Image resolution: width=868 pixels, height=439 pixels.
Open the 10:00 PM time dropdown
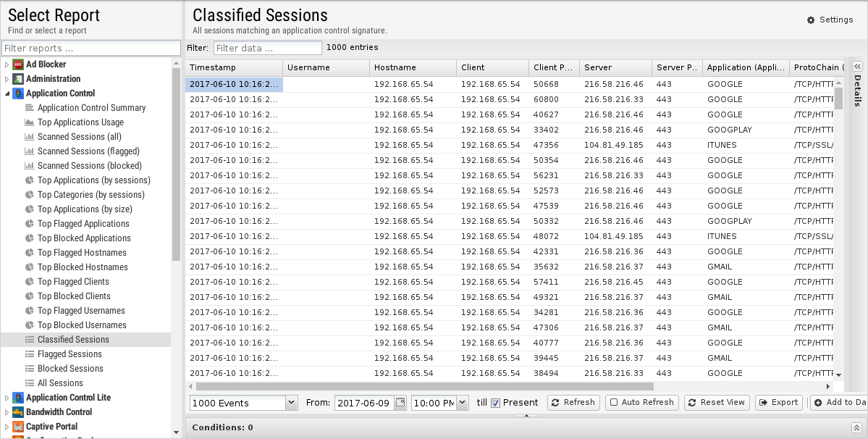pos(463,403)
